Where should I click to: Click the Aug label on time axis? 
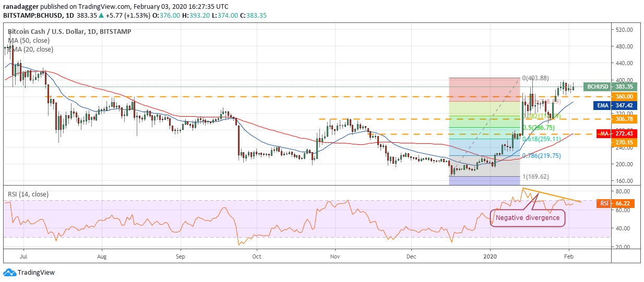pos(102,256)
